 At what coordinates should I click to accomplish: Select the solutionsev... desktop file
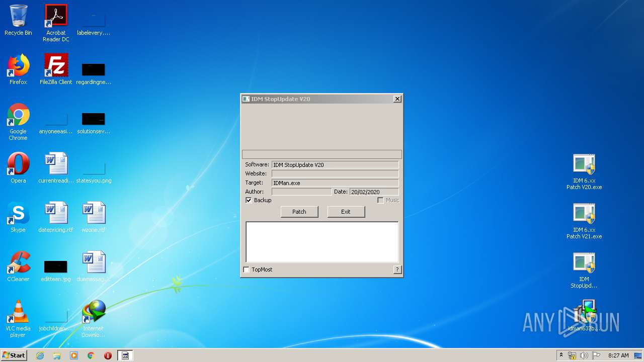pyautogui.click(x=94, y=123)
